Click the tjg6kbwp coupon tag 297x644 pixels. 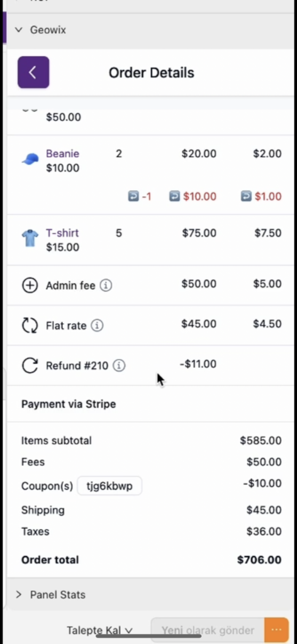tap(109, 486)
